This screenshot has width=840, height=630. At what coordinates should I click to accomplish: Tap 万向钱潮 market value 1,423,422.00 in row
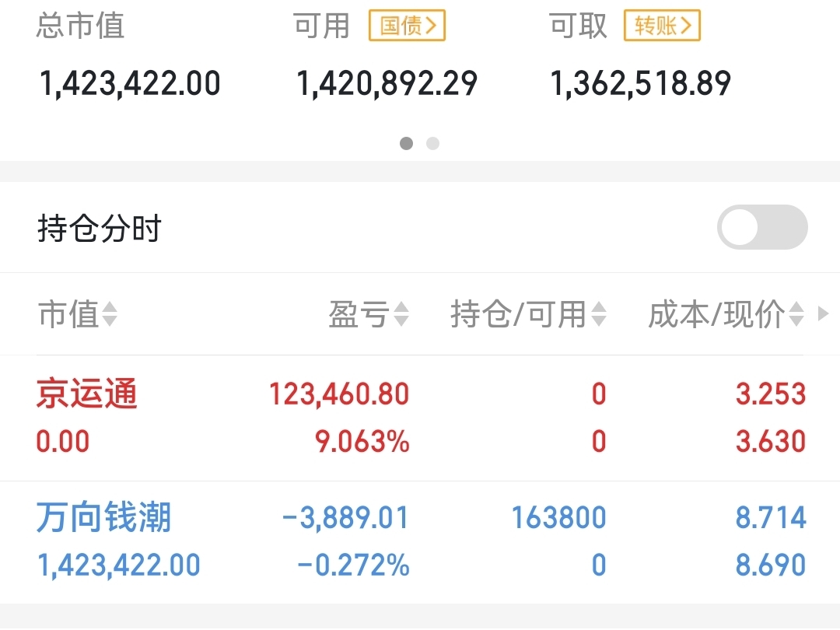coord(118,565)
